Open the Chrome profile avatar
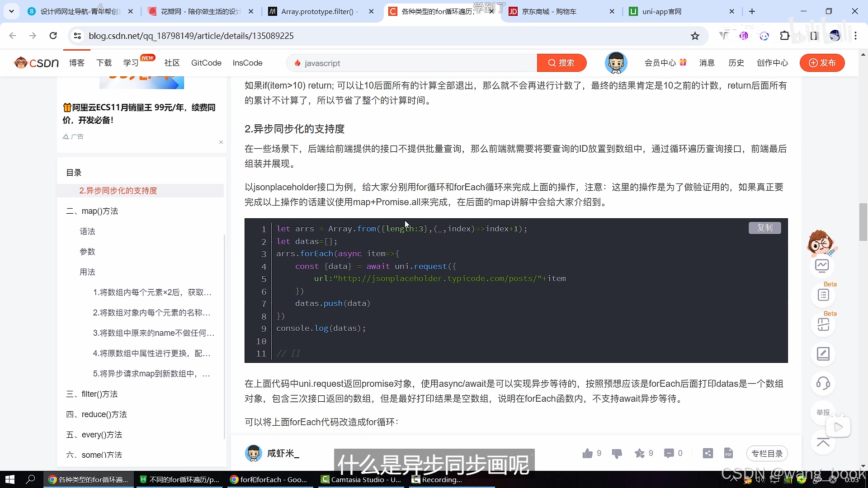The image size is (868, 488). pyautogui.click(x=835, y=36)
